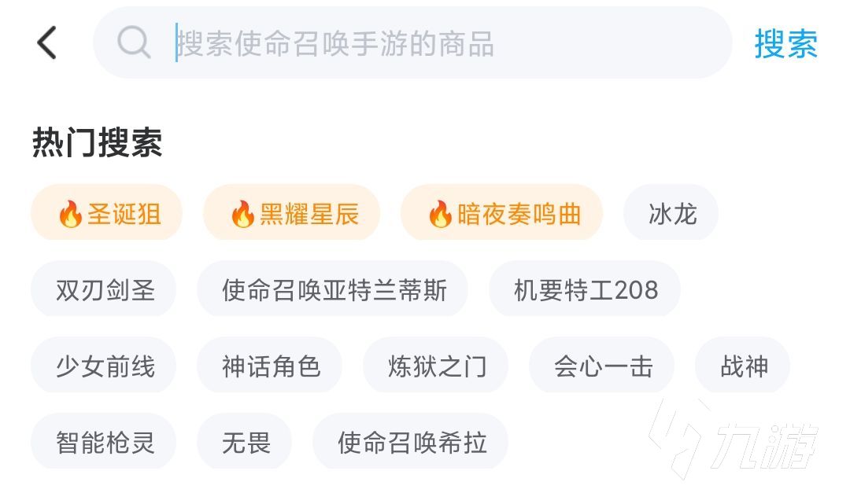The height and width of the screenshot is (504, 850).
Task: Select the 少女前线 tag
Action: pyautogui.click(x=104, y=366)
